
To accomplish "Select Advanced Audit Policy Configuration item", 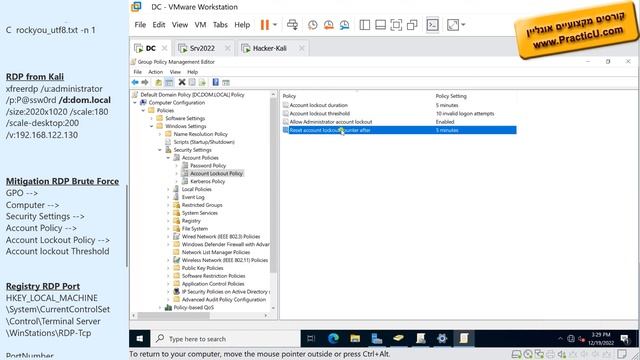I will 224,300.
